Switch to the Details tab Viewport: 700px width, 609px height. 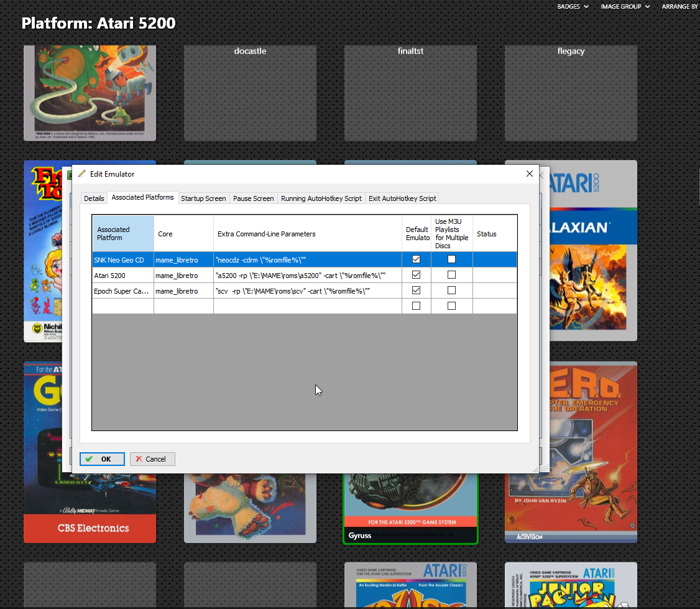pos(94,198)
